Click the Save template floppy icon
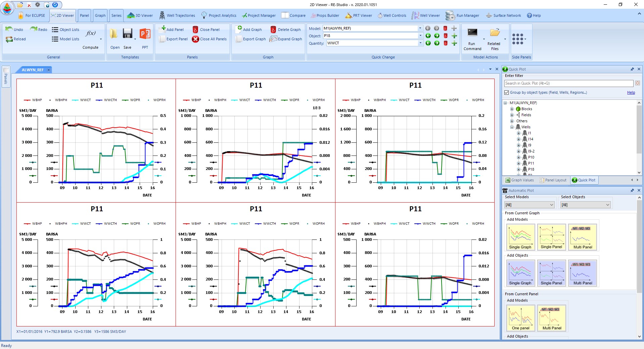This screenshot has width=644, height=349. 128,33
